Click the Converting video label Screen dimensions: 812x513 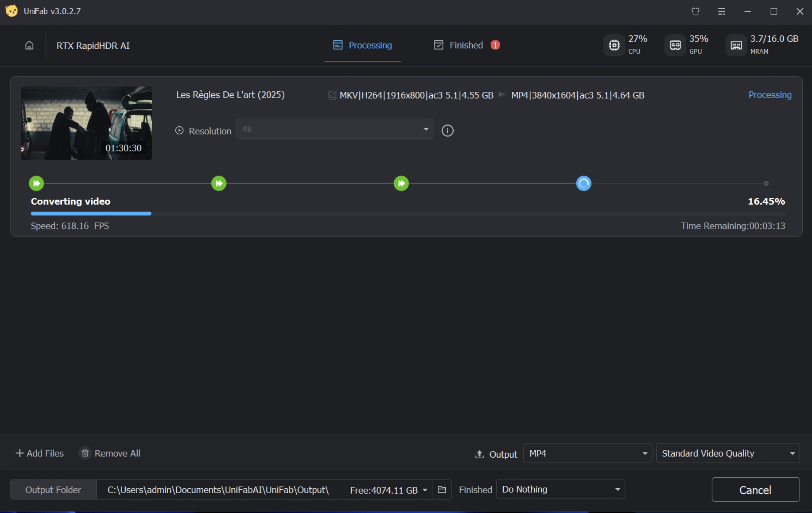tap(71, 201)
